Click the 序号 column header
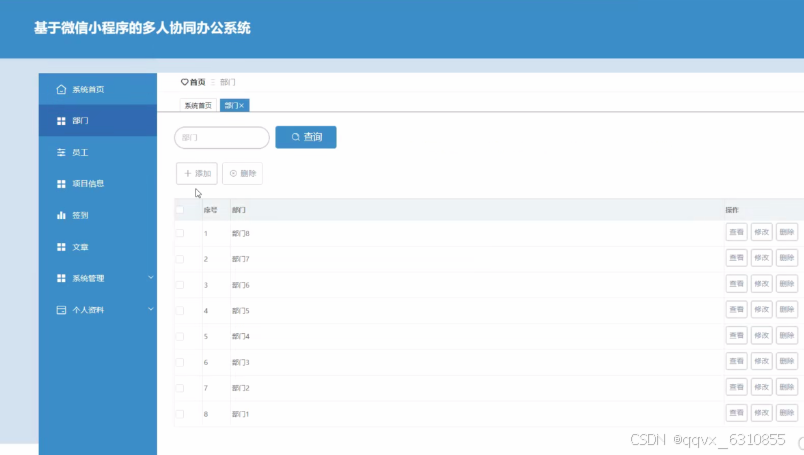The height and width of the screenshot is (455, 804). pyautogui.click(x=210, y=210)
